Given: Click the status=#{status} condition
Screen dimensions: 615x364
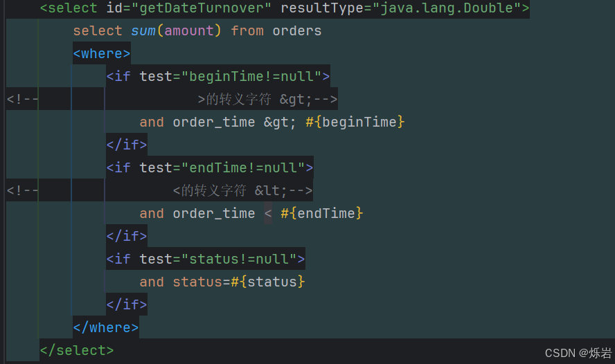Looking at the screenshot, I should [x=239, y=282].
